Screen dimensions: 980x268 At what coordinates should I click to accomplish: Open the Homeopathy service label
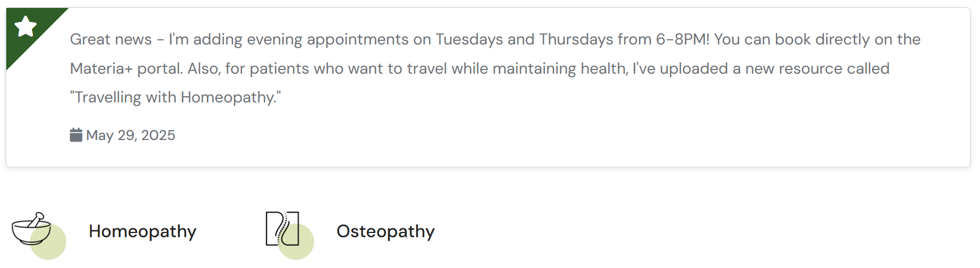click(x=142, y=231)
